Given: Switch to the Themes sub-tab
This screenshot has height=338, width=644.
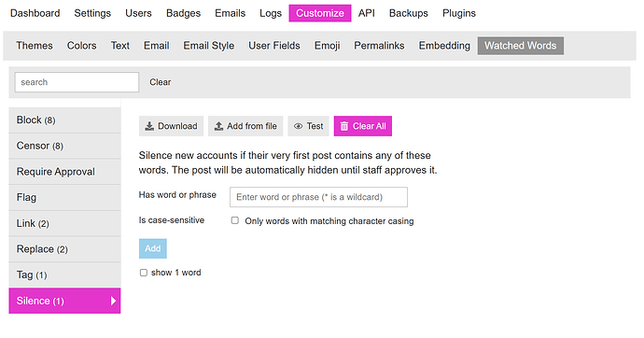Looking at the screenshot, I should coord(35,46).
